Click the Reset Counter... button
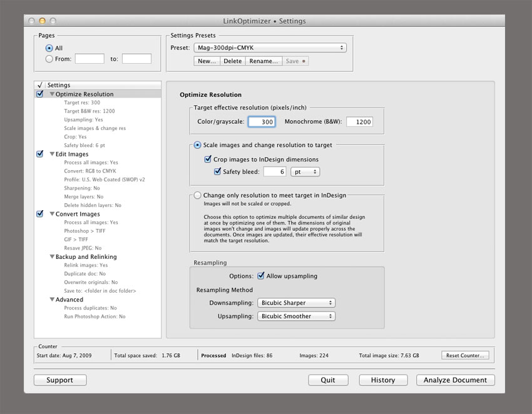Screen dimensions: 532x414 pyautogui.click(x=465, y=355)
